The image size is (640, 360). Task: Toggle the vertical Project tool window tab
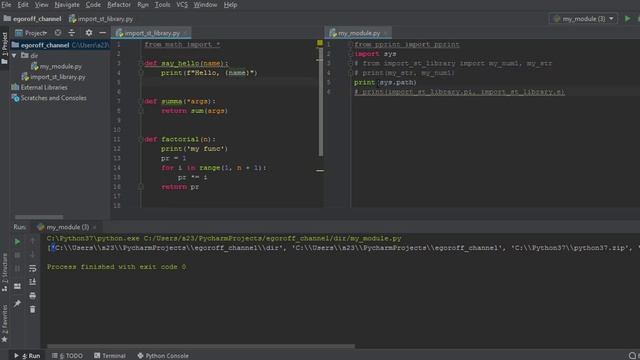4,48
